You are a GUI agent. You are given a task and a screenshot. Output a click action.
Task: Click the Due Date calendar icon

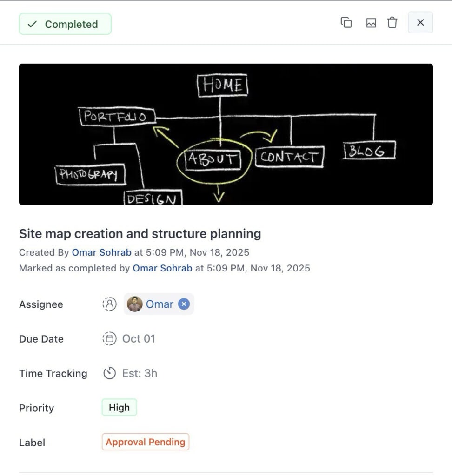109,339
